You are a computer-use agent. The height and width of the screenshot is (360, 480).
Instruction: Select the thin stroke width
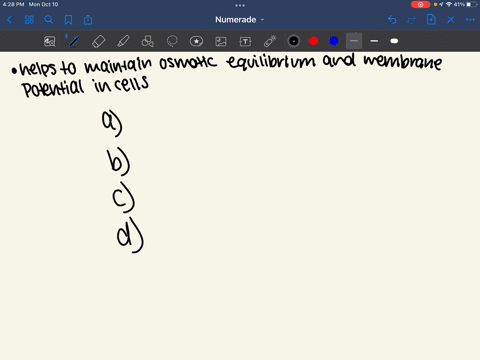coord(354,41)
